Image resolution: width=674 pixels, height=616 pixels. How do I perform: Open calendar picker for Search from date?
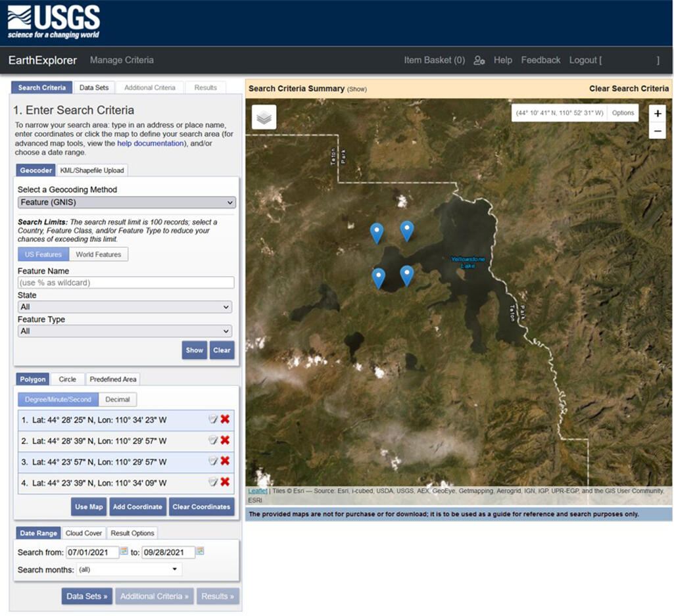coord(124,552)
